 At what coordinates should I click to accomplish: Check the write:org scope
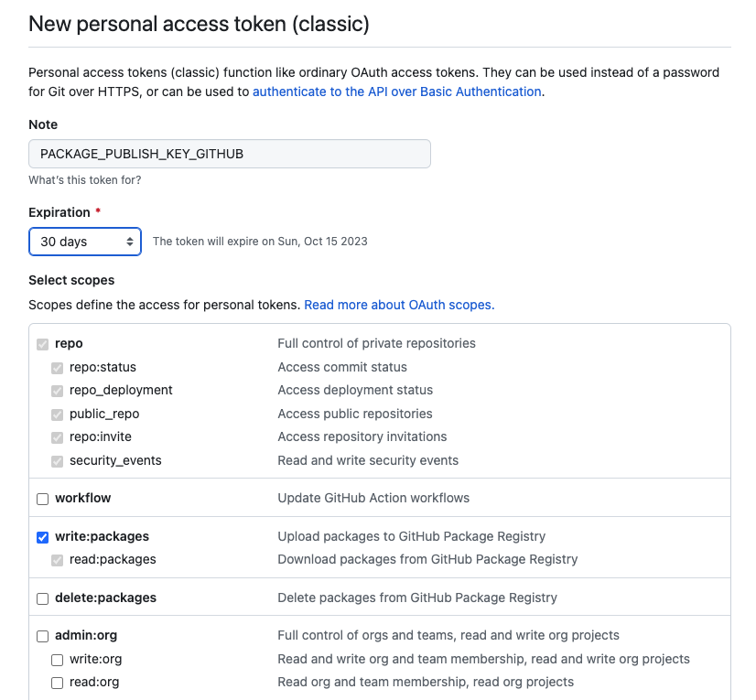(x=57, y=660)
